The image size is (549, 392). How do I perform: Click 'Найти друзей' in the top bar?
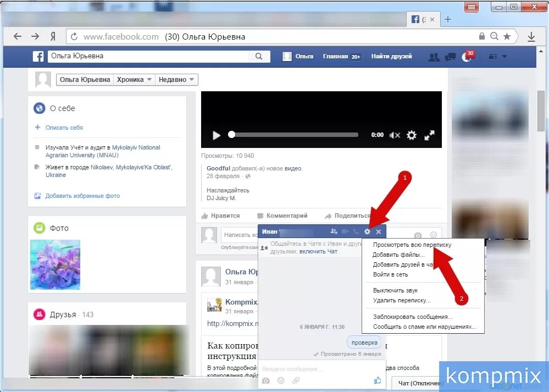click(x=391, y=57)
